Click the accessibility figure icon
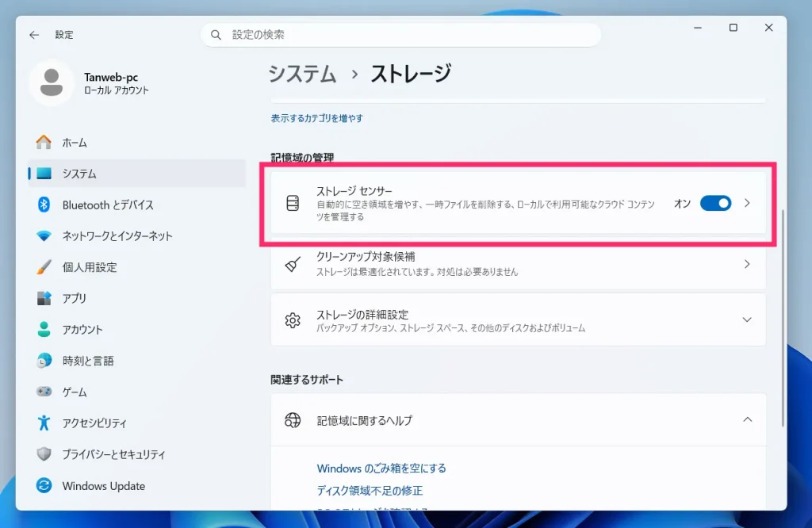812x528 pixels. click(x=44, y=423)
